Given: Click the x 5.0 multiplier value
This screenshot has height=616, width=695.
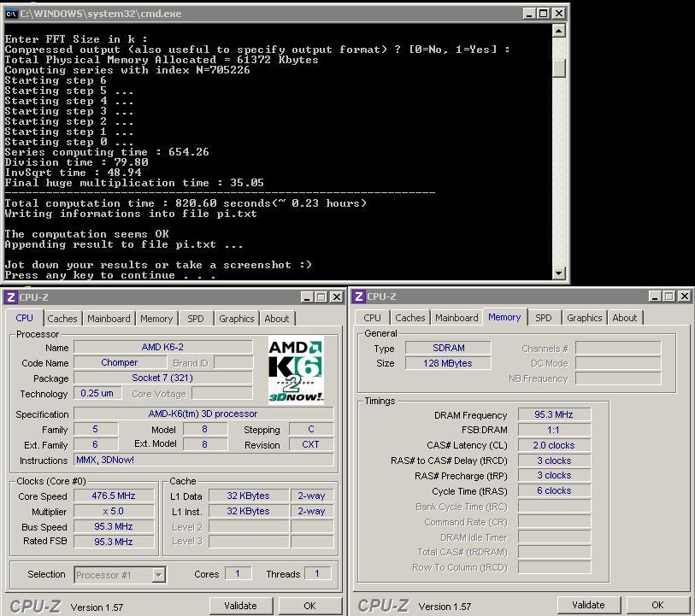Looking at the screenshot, I should tap(114, 511).
